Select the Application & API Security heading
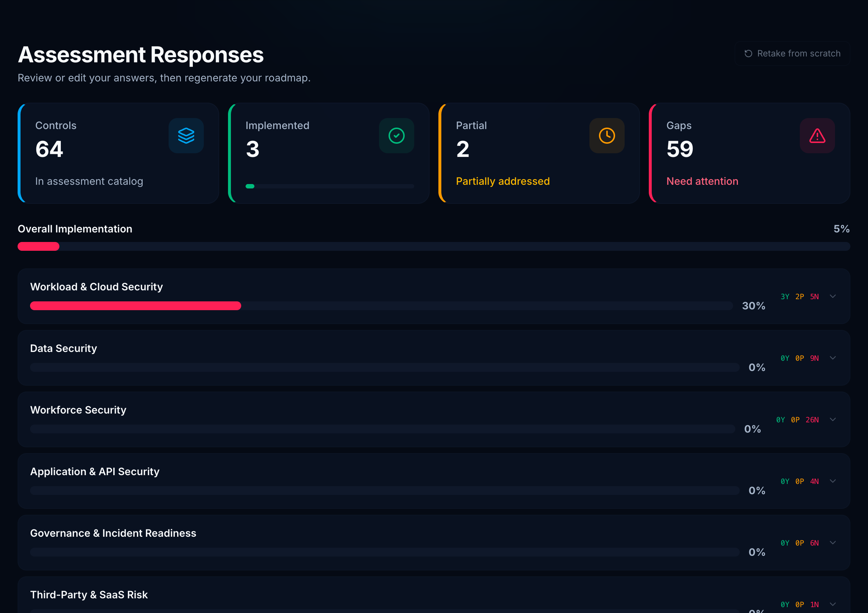This screenshot has height=613, width=868. (x=95, y=471)
